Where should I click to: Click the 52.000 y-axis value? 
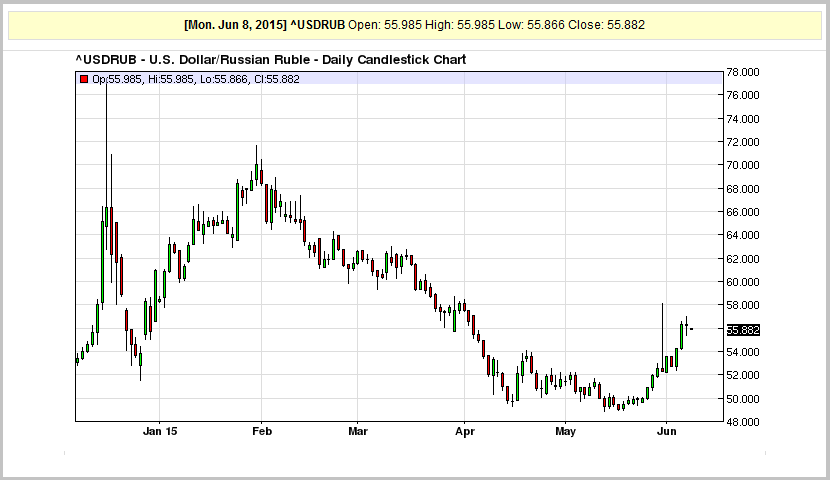743,375
